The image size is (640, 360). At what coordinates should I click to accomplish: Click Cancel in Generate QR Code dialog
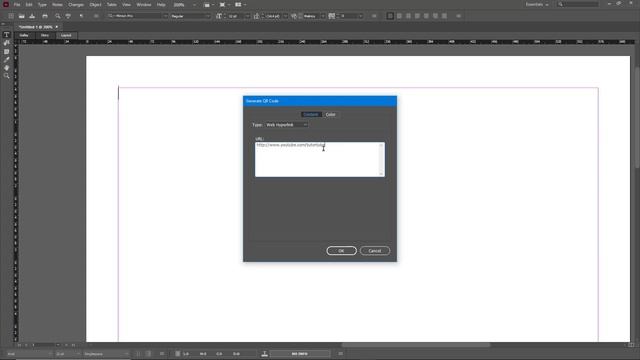(375, 251)
